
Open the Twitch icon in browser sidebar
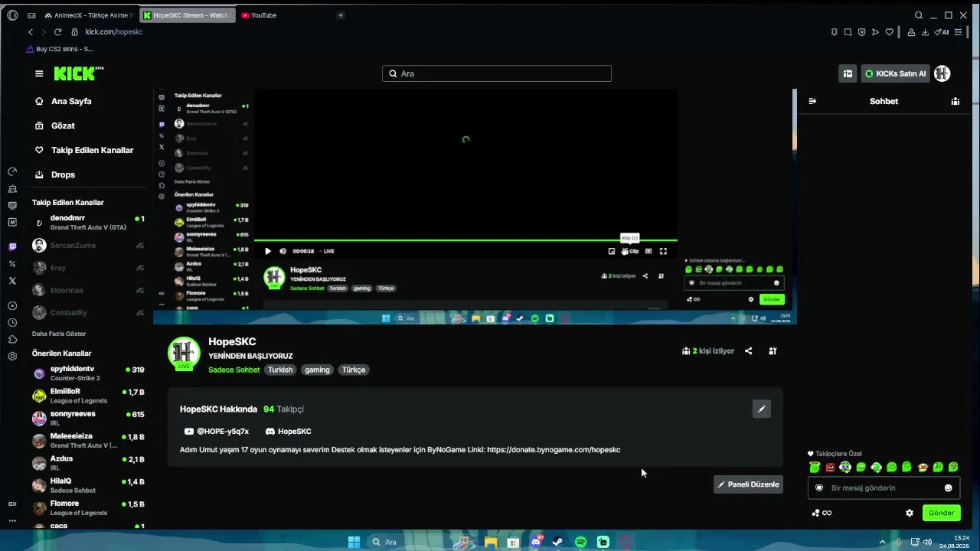[x=12, y=246]
